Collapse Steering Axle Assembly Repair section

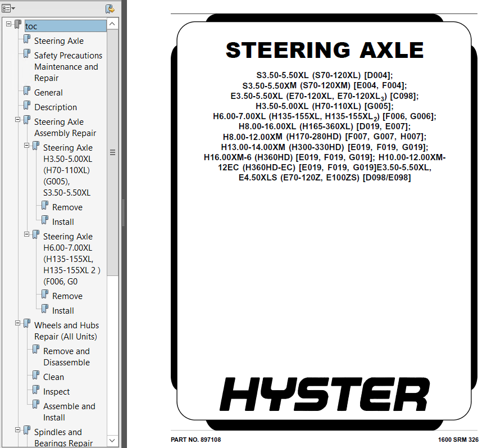[18, 120]
